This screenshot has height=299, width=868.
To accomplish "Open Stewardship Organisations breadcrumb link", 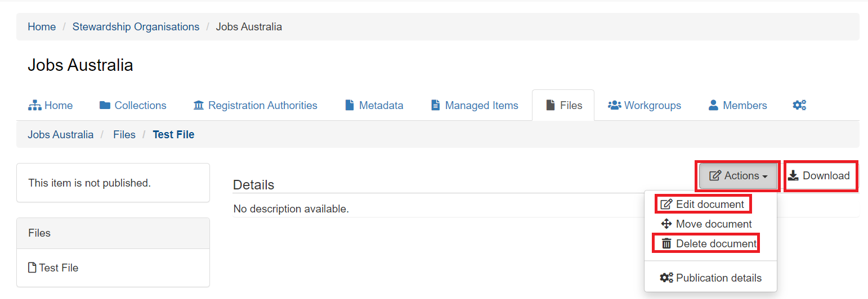I will tap(136, 27).
